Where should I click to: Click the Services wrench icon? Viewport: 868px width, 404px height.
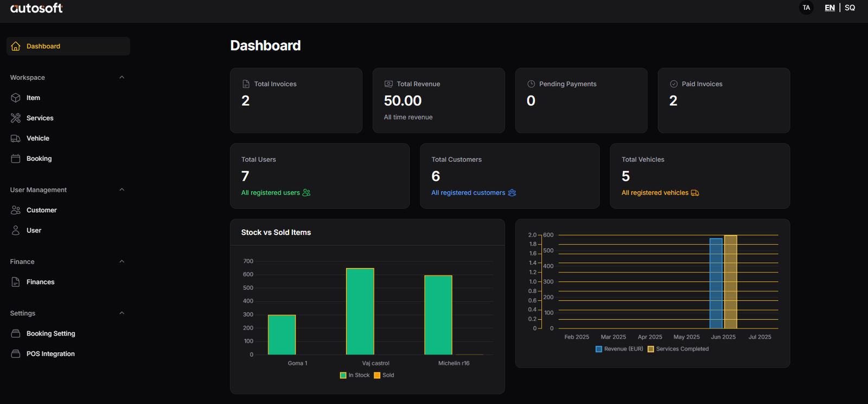point(16,118)
